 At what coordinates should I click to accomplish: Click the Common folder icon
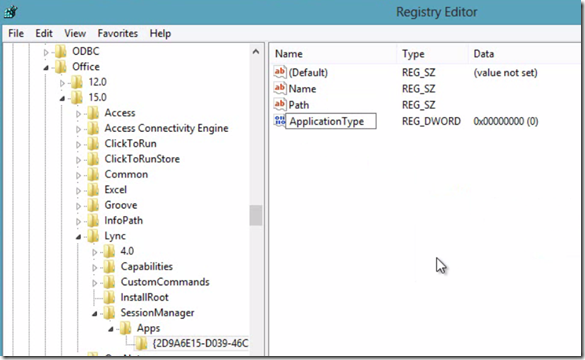[93, 175]
